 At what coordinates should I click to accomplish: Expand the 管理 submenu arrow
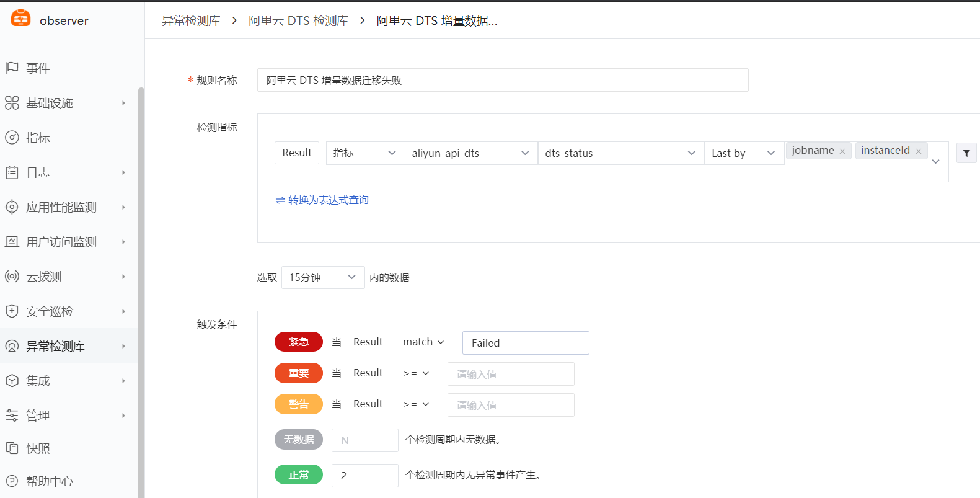click(x=123, y=416)
